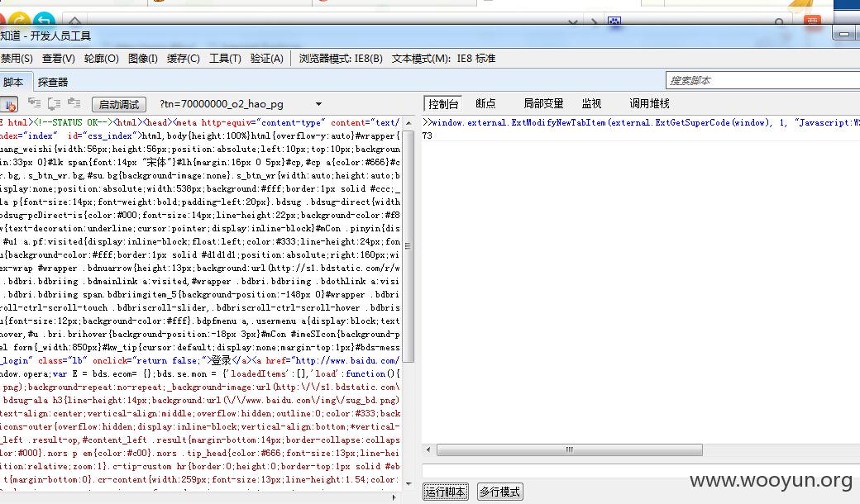Click source line containing #kw_tip{cursor:default
Viewport: 860px width, 504px height.
tap(200, 347)
